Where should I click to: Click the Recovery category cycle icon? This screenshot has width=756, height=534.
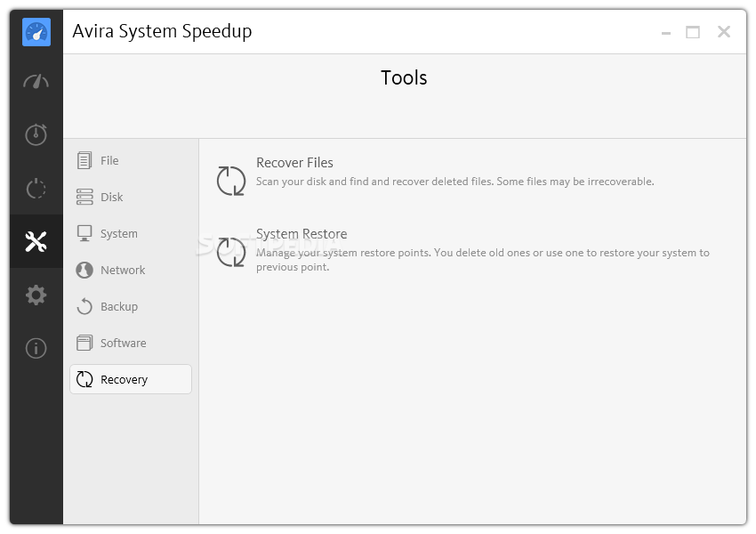tap(84, 379)
